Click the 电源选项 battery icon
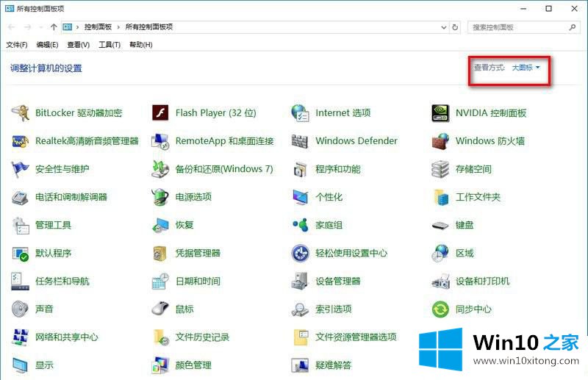Image resolution: width=588 pixels, height=380 pixels. [160, 197]
